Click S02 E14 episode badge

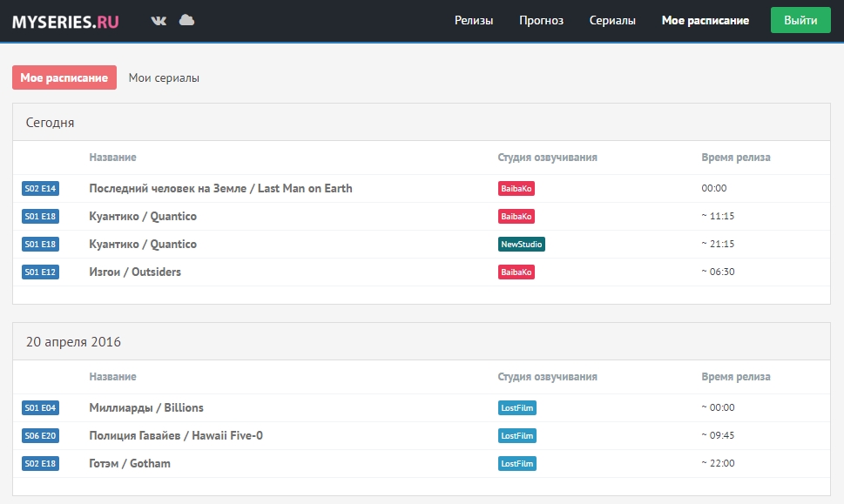click(40, 189)
